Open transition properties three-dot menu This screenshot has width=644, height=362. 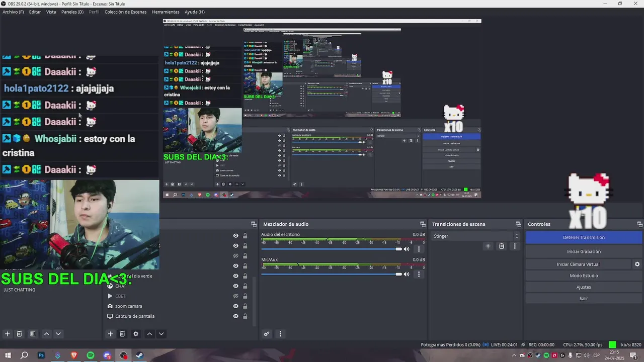click(514, 246)
